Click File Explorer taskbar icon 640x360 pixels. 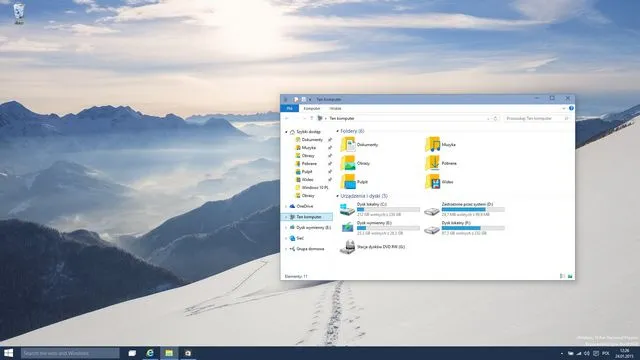(169, 353)
